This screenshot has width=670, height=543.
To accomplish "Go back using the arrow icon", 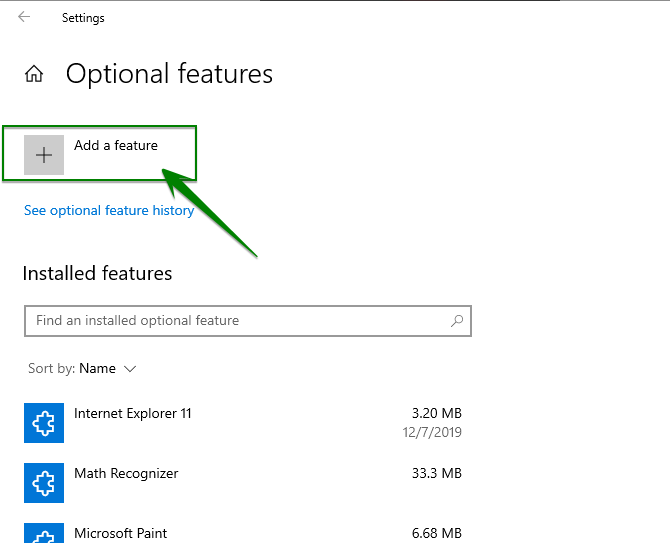I will [24, 17].
